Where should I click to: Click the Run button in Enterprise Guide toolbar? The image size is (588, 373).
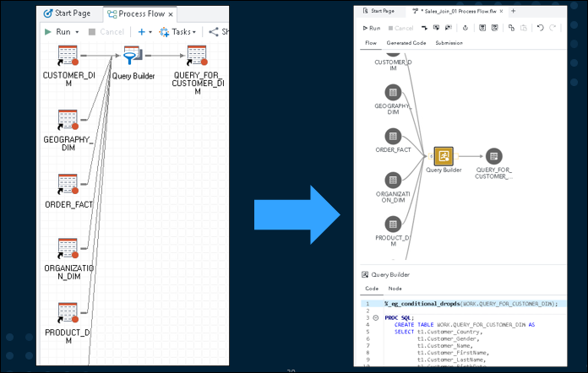(57, 32)
